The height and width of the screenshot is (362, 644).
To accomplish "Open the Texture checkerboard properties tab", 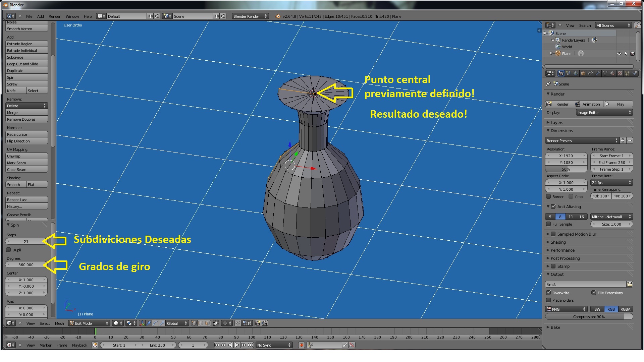I will (620, 73).
